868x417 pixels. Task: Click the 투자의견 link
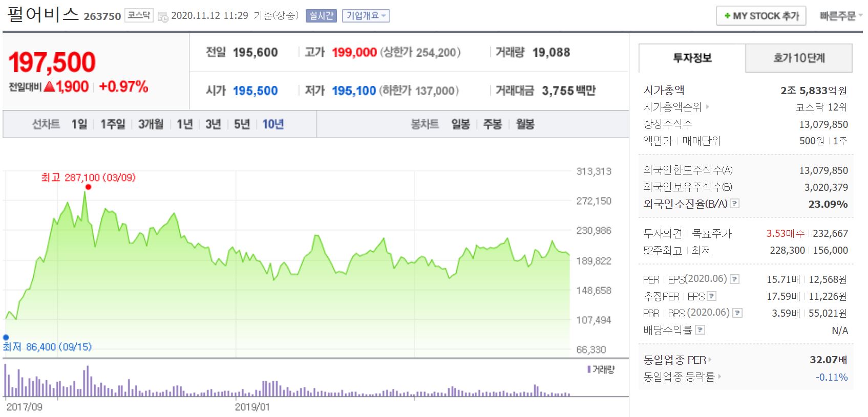click(x=663, y=234)
